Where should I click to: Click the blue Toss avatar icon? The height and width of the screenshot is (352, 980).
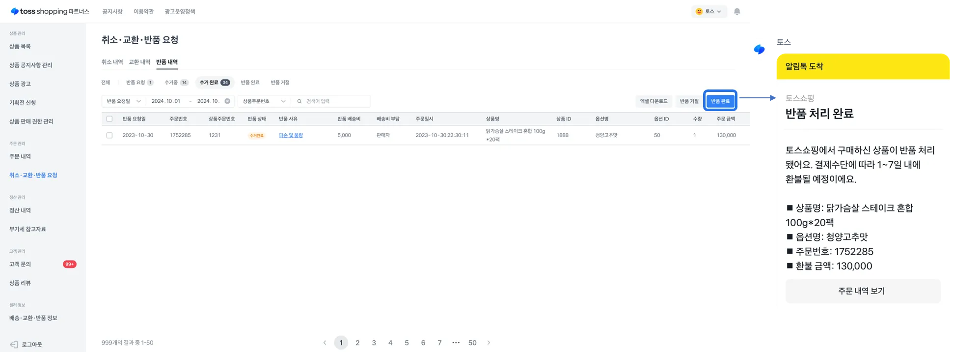[759, 50]
